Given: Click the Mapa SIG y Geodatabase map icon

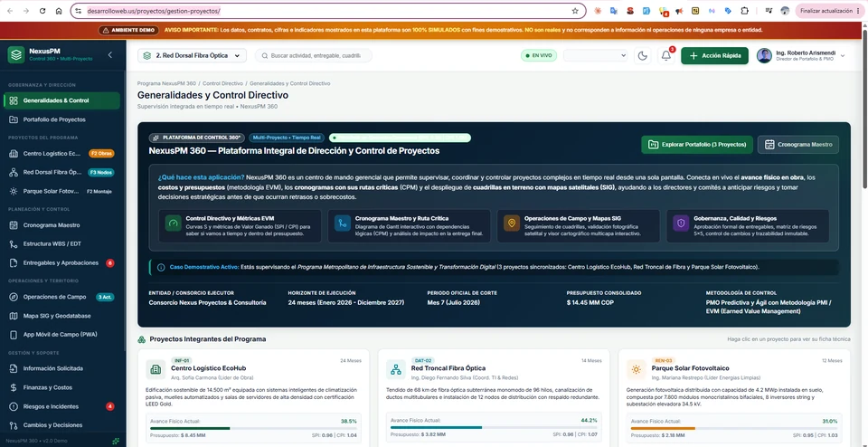Looking at the screenshot, I should (x=14, y=316).
